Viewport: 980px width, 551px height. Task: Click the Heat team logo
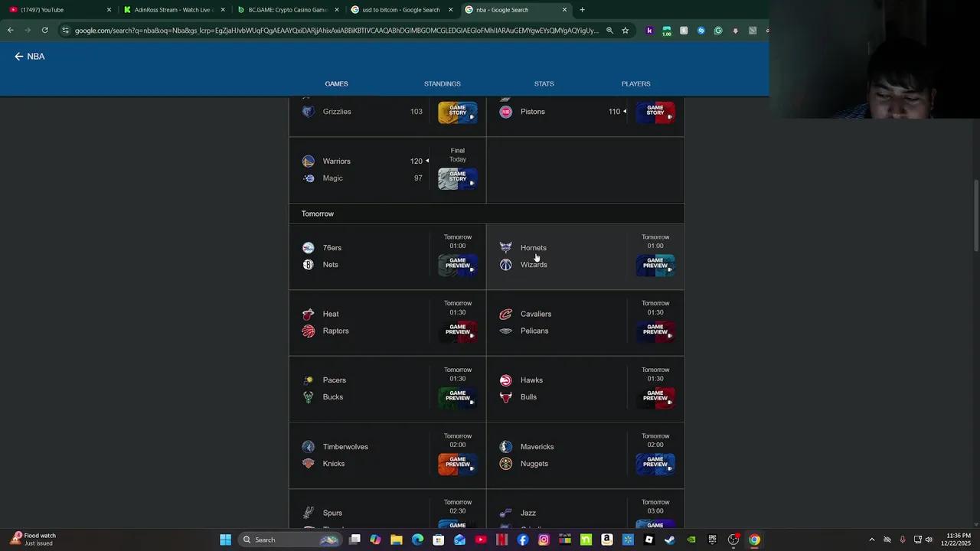(308, 314)
